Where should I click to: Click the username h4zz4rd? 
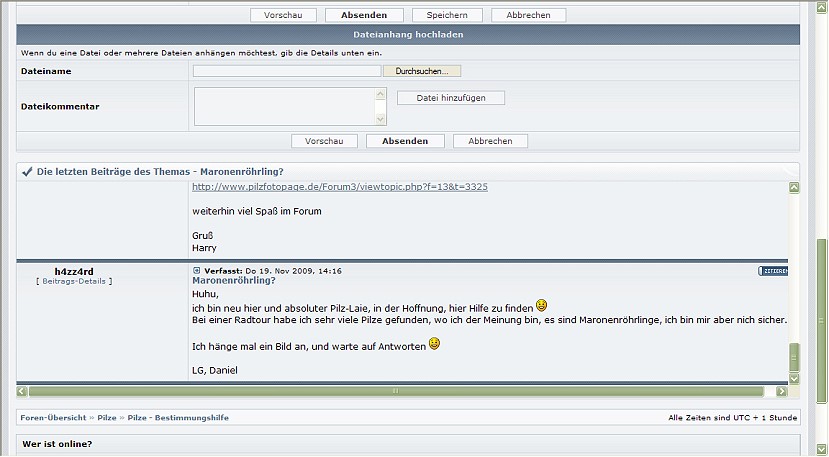pyautogui.click(x=74, y=272)
